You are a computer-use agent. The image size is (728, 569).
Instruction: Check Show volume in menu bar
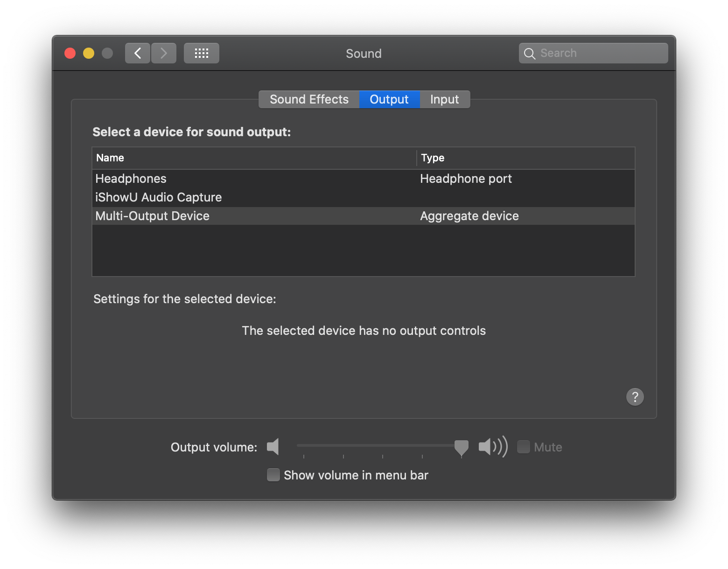(273, 475)
